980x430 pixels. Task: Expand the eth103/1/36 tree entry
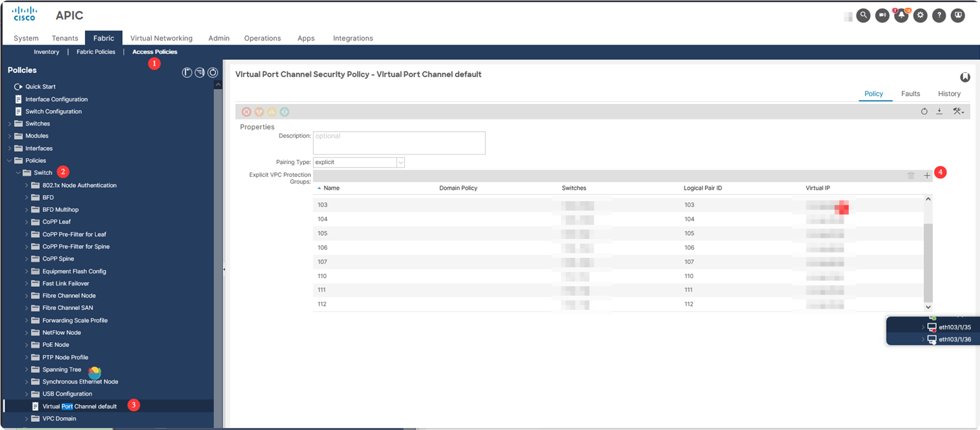pos(923,340)
